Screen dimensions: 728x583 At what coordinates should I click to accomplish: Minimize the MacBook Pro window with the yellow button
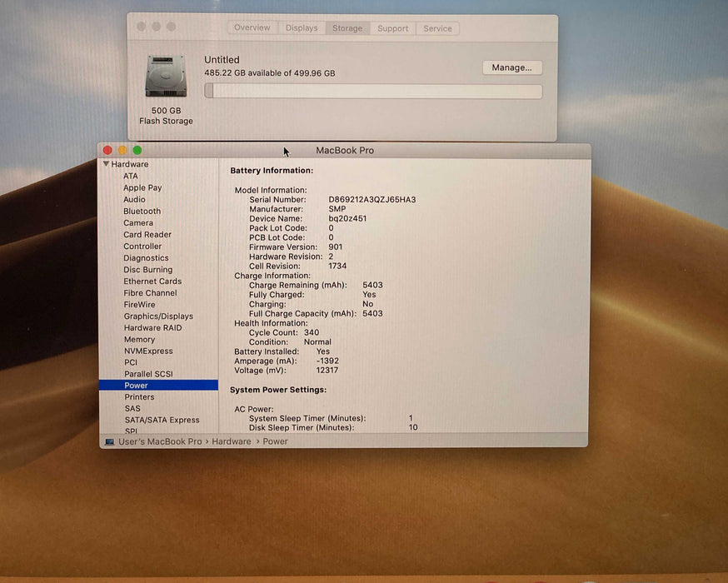click(x=122, y=150)
